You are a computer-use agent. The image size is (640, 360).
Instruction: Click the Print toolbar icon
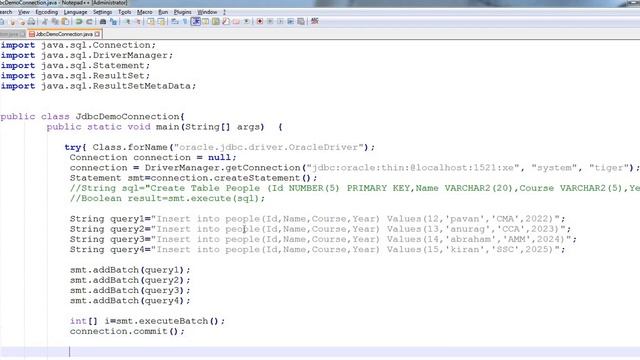pos(31,21)
